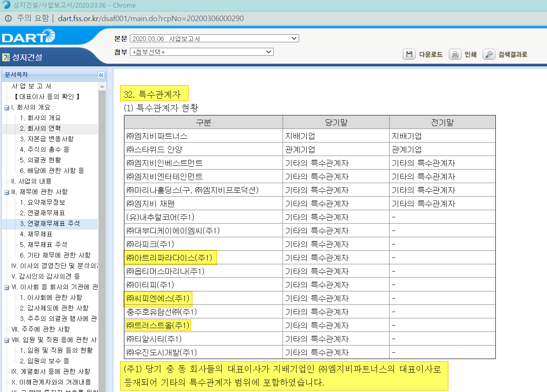Open VII. 주주에 관한 사항
The image size is (547, 392).
(41, 329)
